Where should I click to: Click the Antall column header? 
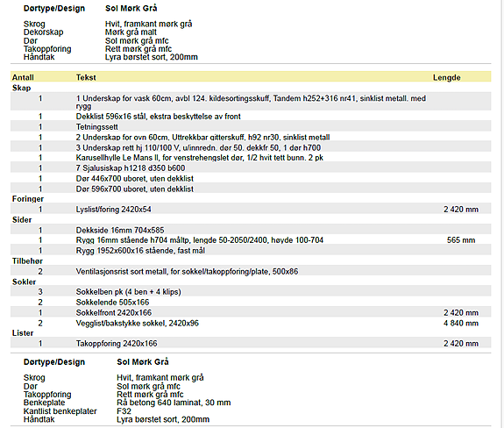pyautogui.click(x=23, y=77)
